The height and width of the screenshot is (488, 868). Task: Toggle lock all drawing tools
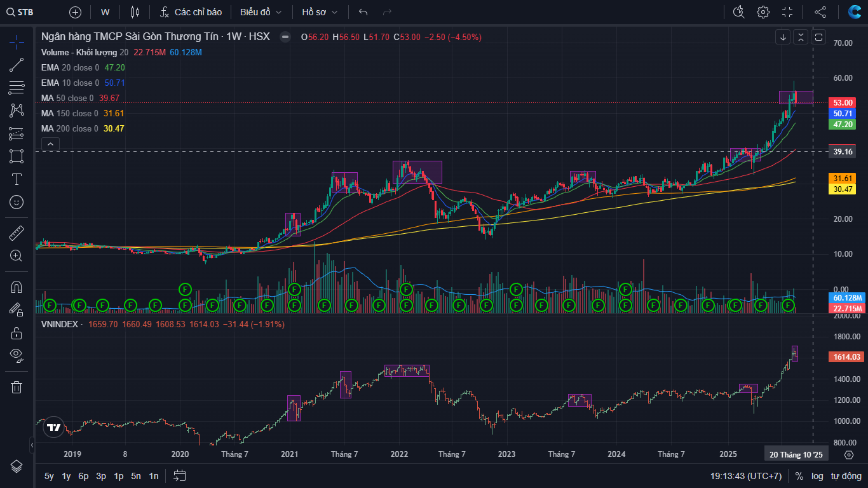click(17, 333)
